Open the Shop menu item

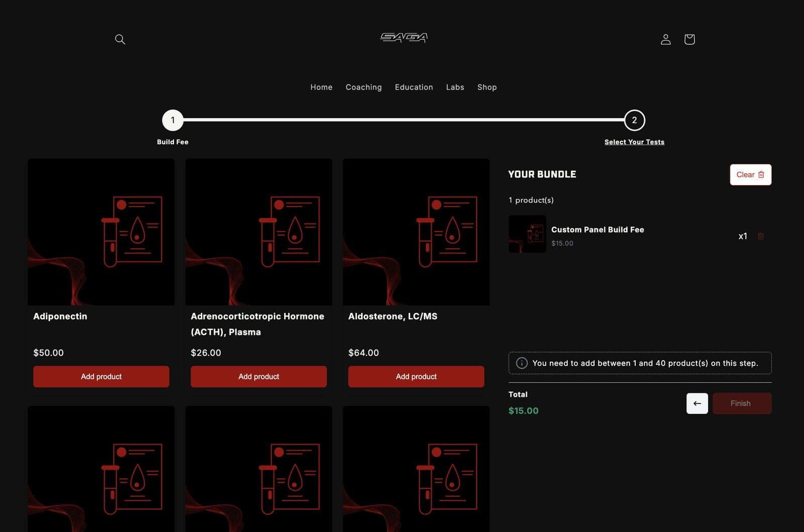point(487,87)
